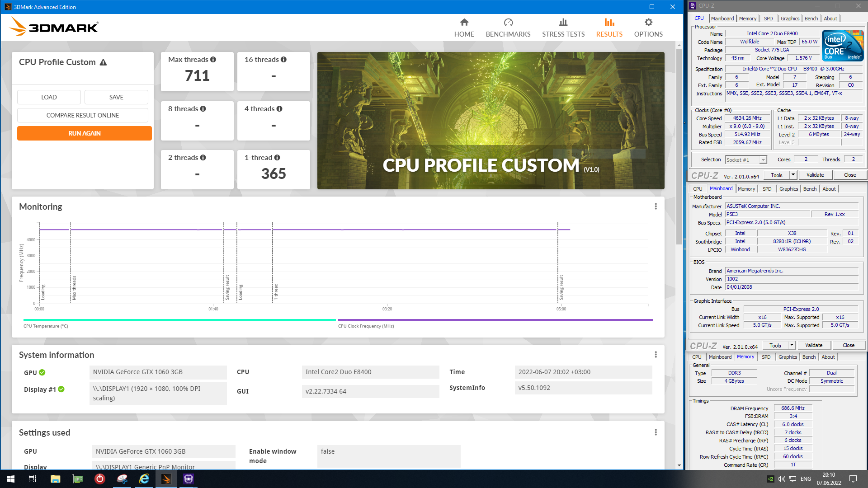868x488 pixels.
Task: Open Settings used three-dot menu
Action: (x=656, y=432)
